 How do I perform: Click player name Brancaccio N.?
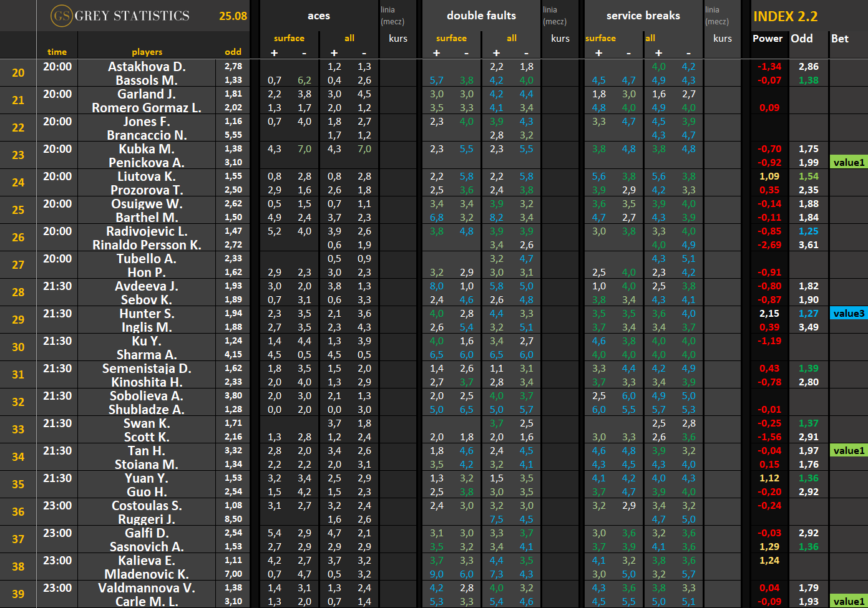[x=147, y=135]
